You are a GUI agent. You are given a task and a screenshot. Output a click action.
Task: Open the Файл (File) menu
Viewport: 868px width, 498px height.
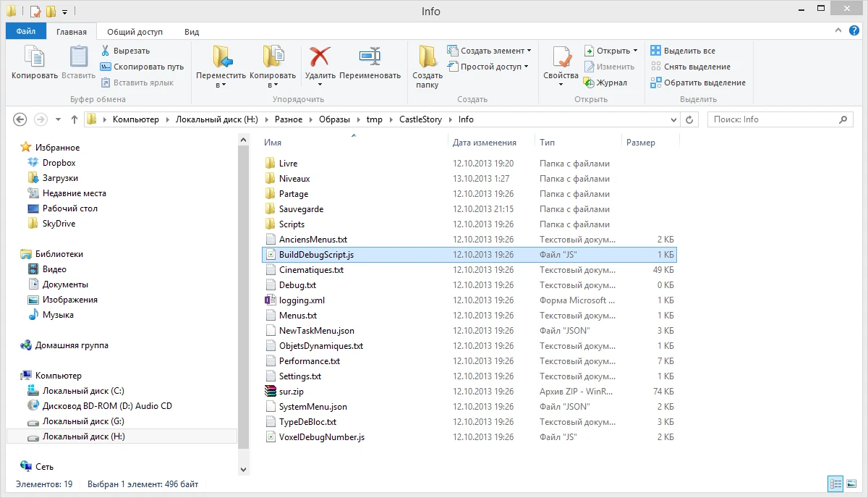coord(26,32)
